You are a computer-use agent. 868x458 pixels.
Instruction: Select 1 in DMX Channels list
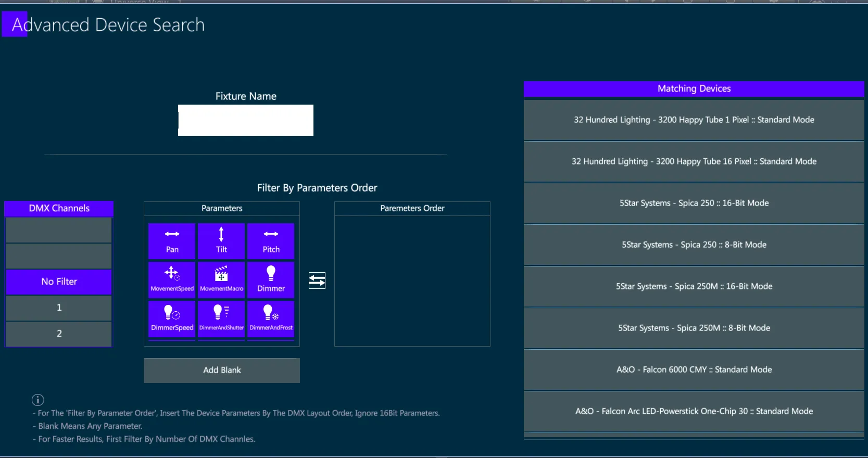(59, 308)
